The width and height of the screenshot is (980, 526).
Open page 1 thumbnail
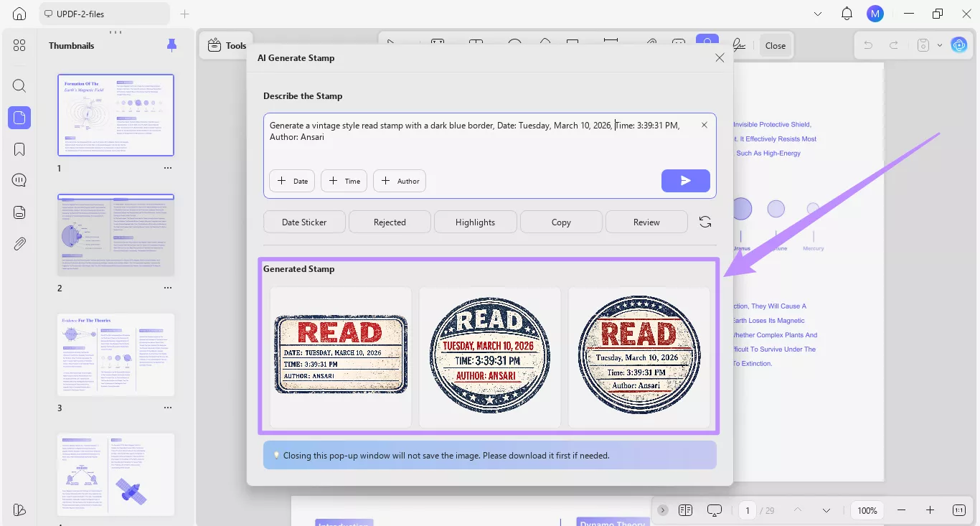click(116, 115)
